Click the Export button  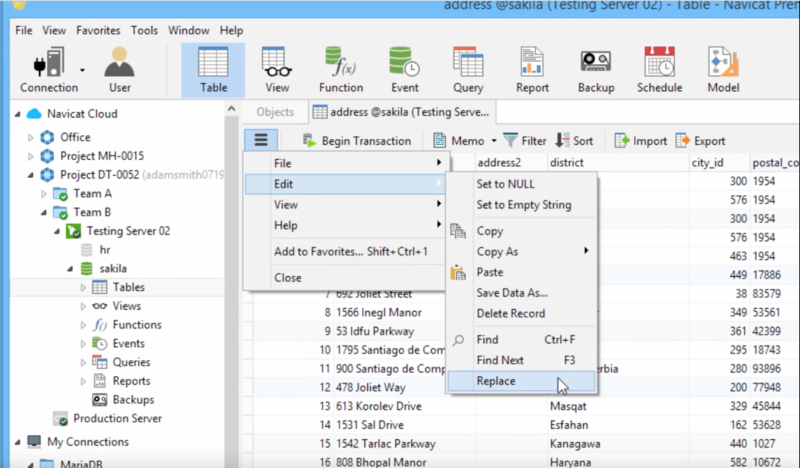pos(701,141)
